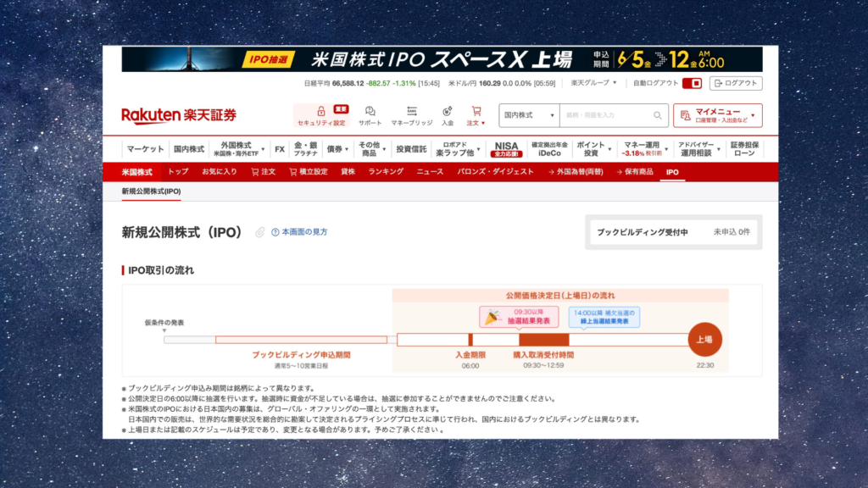Click the 購入取消受付時間 filled timeline segment
868x488 pixels.
[543, 340]
